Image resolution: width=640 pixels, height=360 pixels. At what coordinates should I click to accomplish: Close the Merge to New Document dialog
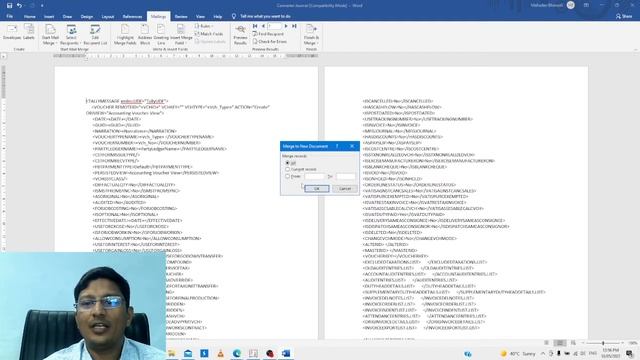(352, 146)
